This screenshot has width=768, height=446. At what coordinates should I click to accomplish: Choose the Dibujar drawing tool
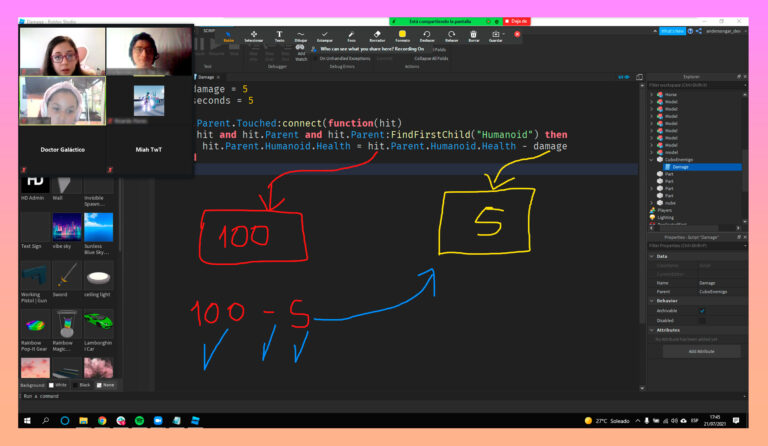(x=301, y=35)
